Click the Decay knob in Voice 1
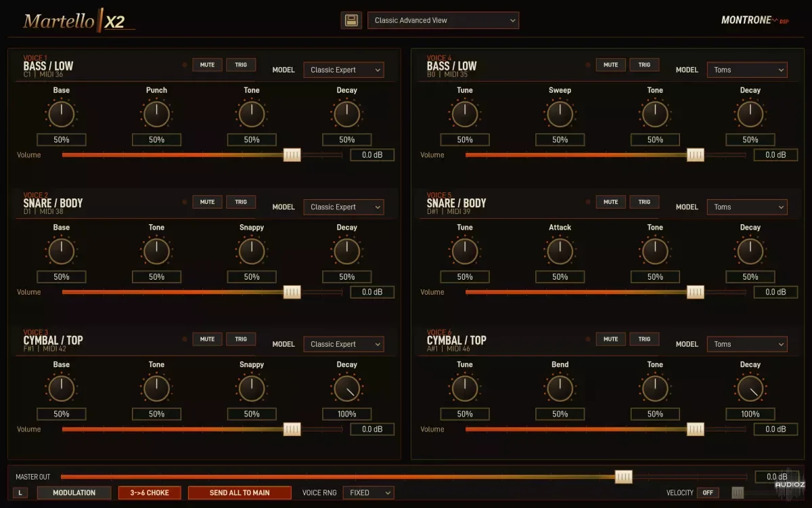This screenshot has width=812, height=508. click(x=347, y=114)
